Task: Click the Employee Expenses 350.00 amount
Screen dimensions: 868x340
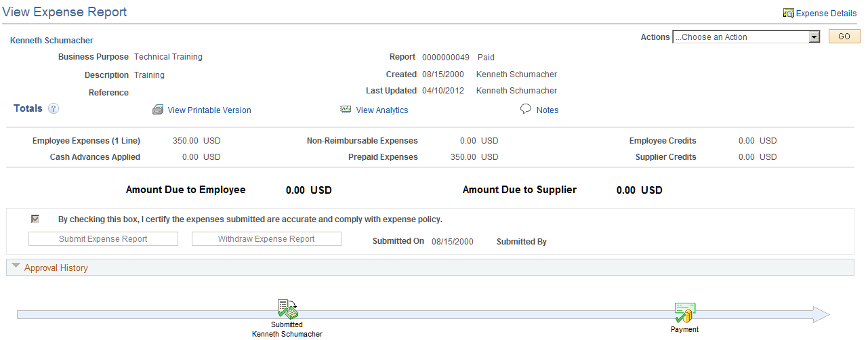Action: 186,141
